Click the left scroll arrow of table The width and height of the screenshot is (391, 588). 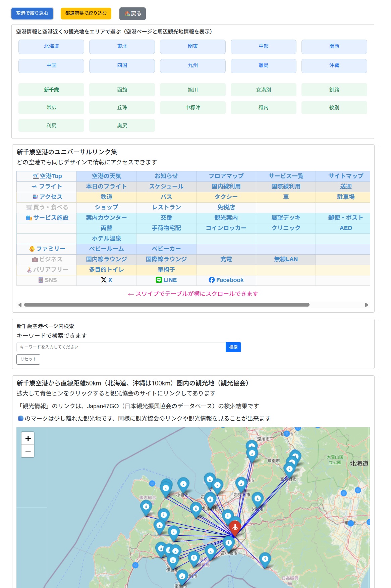click(x=20, y=305)
